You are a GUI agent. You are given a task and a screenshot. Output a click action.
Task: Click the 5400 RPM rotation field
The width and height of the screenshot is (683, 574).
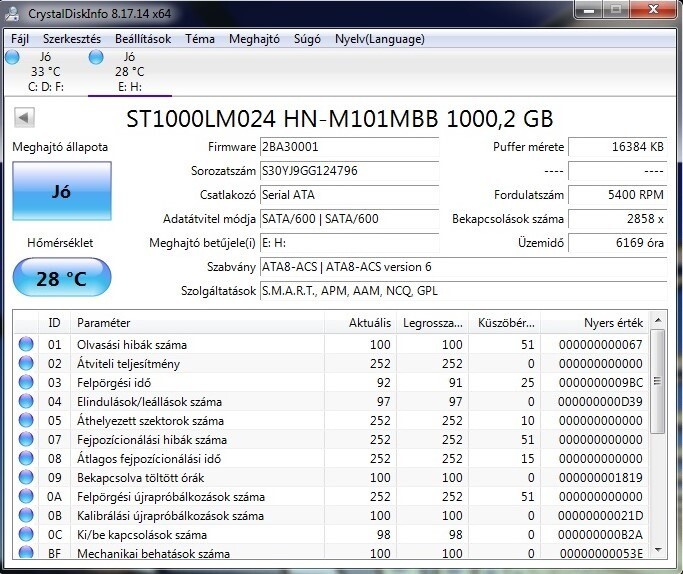point(618,195)
